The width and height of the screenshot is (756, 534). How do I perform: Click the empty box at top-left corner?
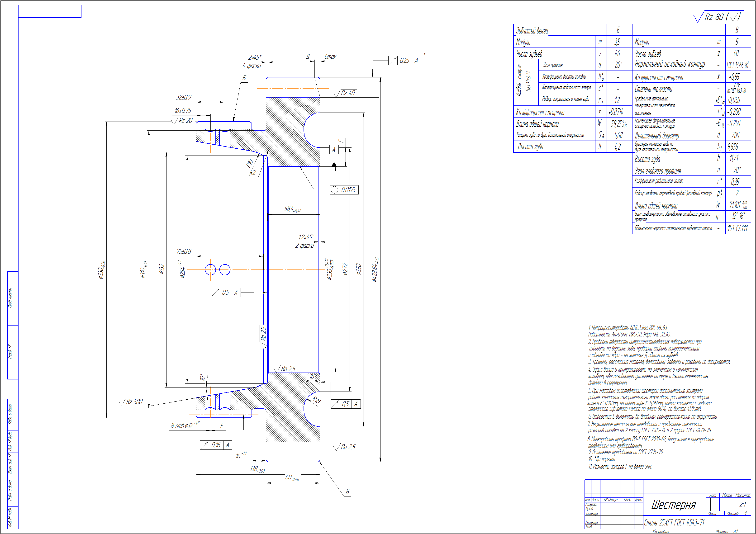click(x=50, y=11)
